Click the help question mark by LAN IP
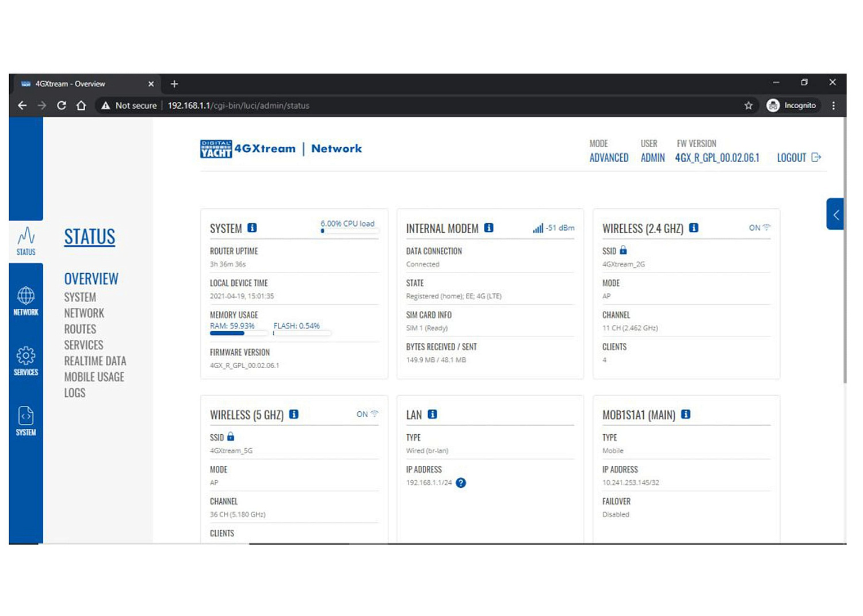 click(461, 483)
